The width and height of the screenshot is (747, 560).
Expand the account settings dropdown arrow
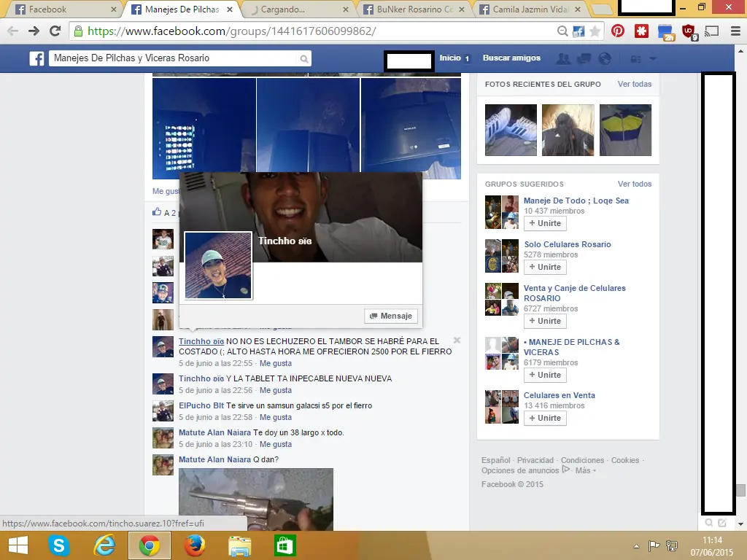pos(653,58)
